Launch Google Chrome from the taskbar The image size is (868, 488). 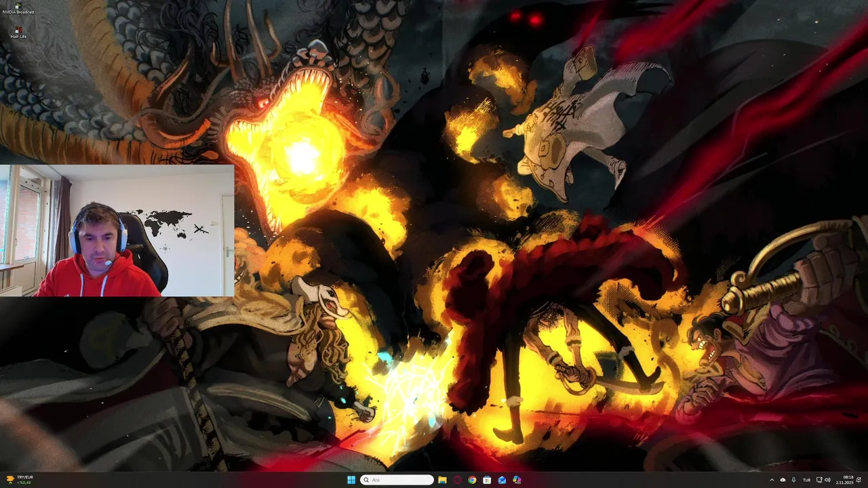(472, 480)
